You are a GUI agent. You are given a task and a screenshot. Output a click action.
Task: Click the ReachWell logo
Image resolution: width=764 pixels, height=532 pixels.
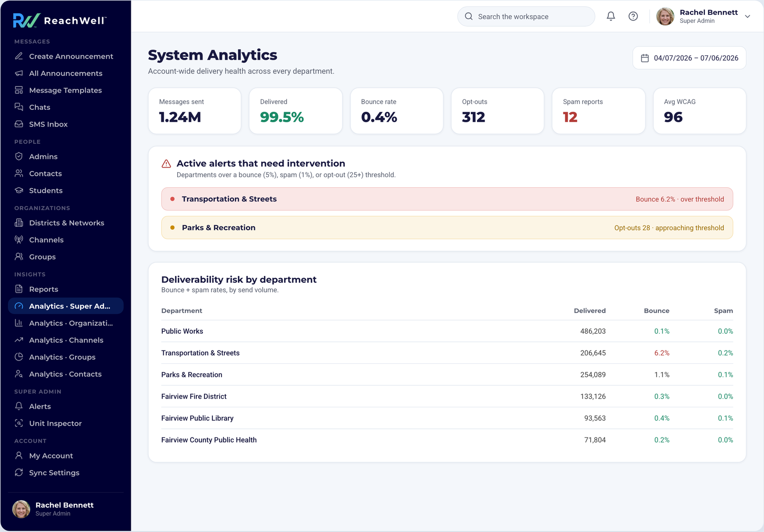60,20
